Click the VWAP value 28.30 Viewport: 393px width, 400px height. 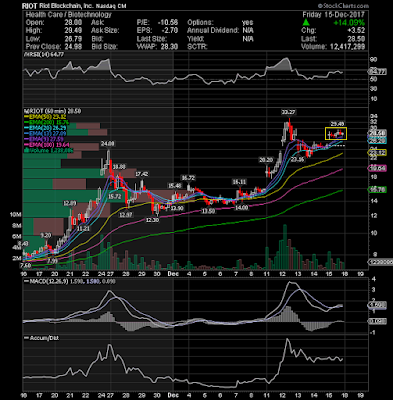click(169, 47)
